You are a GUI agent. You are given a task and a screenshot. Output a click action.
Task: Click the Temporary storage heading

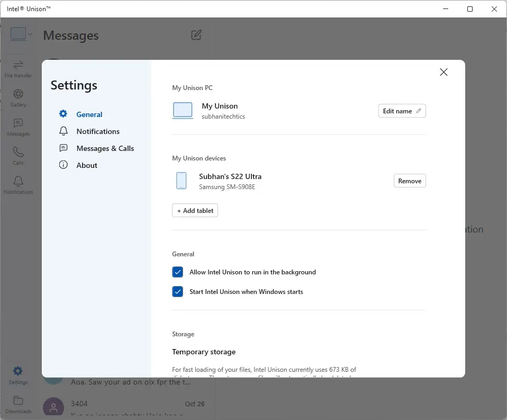tap(204, 352)
